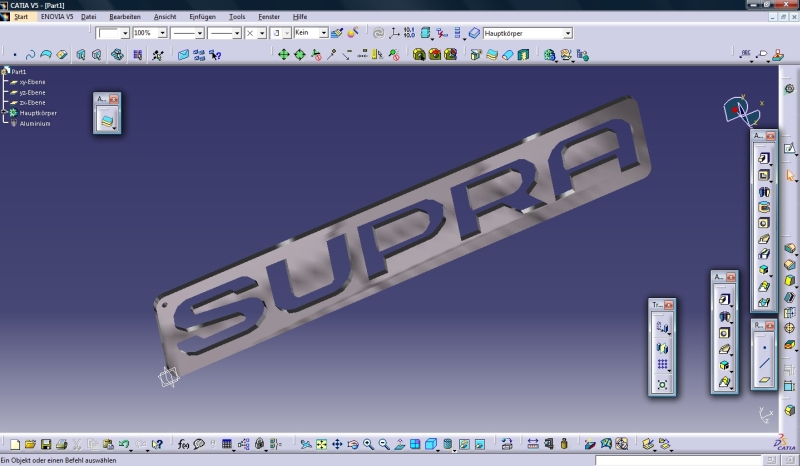
Task: Click the shaft icon in tall floating toolbar
Action: (764, 192)
